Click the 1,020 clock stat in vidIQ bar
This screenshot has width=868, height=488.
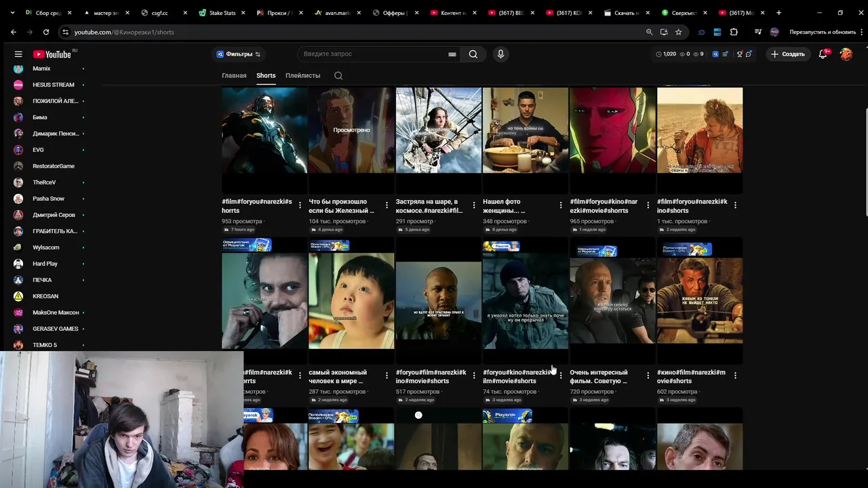(666, 54)
